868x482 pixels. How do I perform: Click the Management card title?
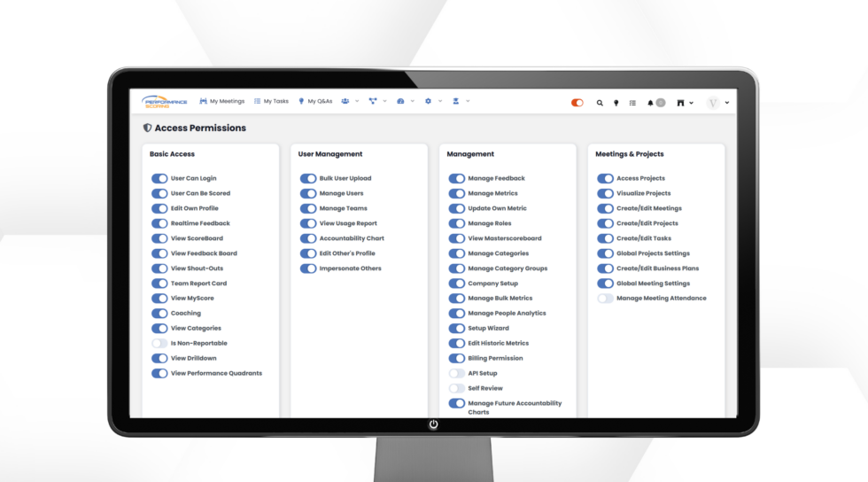(x=470, y=154)
